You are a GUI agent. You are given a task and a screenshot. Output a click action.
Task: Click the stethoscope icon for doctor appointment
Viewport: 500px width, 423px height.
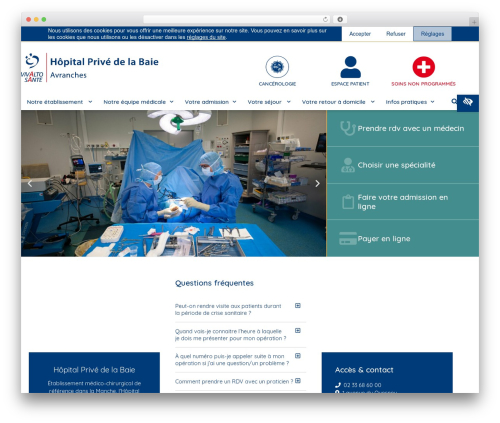[348, 128]
